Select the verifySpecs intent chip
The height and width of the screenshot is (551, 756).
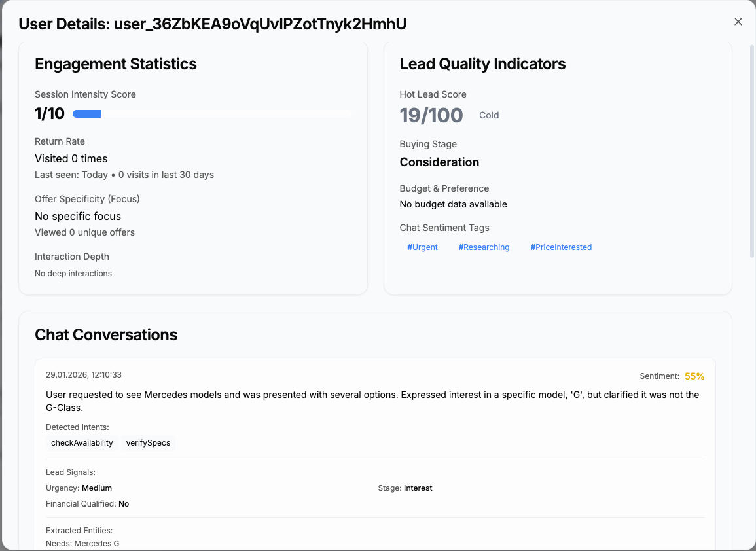148,443
